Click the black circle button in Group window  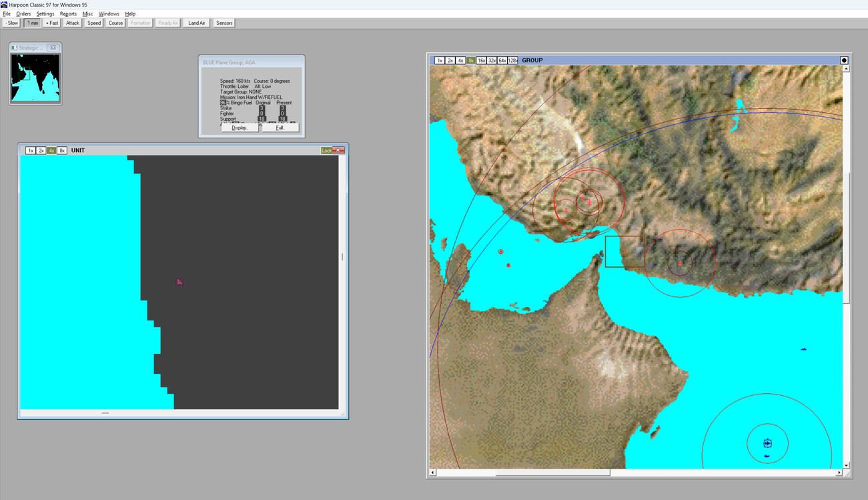844,60
